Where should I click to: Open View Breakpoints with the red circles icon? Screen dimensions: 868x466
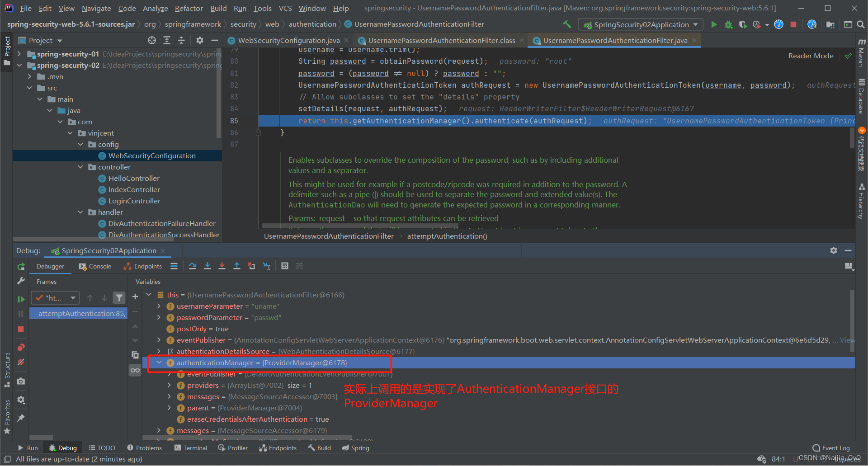tap(21, 347)
